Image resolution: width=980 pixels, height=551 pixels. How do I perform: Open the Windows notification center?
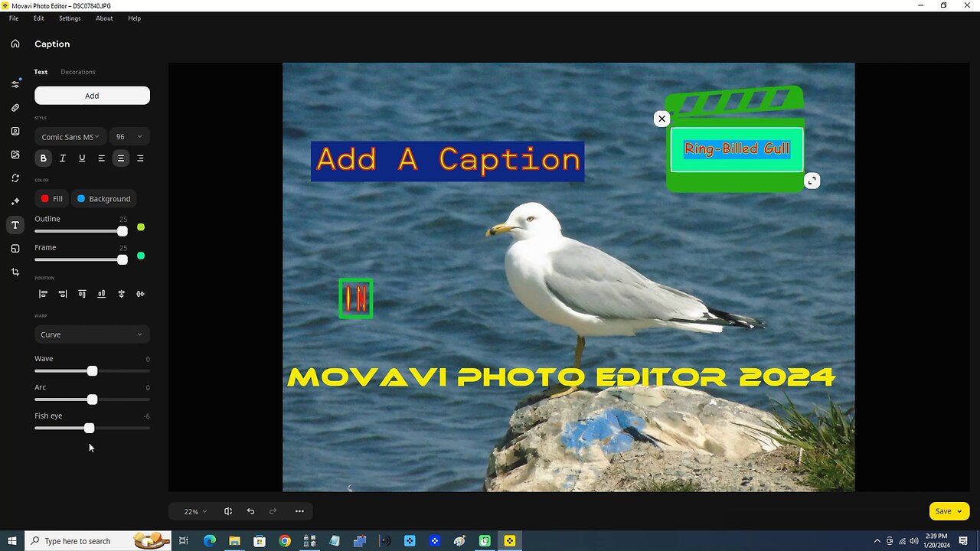point(963,541)
